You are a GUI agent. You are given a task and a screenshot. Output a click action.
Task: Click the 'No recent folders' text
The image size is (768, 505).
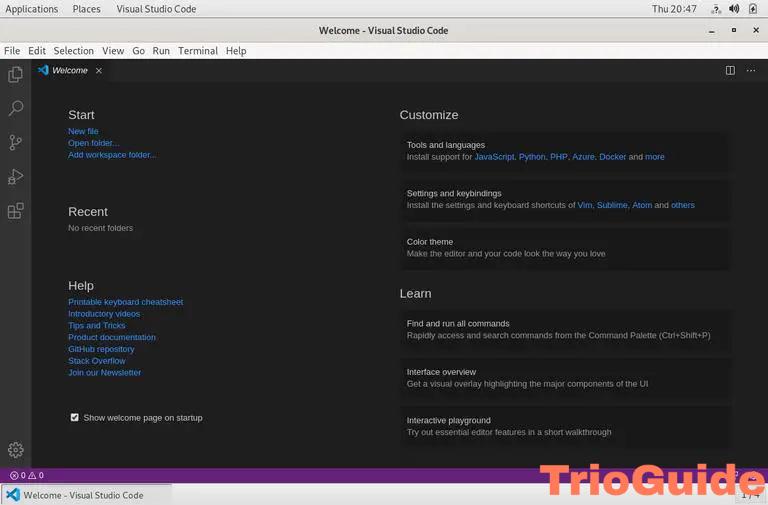(100, 228)
